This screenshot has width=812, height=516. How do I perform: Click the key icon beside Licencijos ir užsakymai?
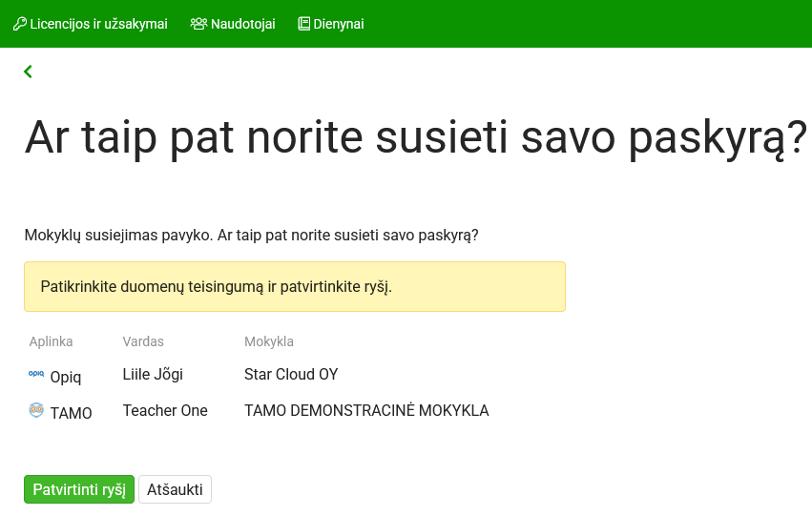(19, 24)
